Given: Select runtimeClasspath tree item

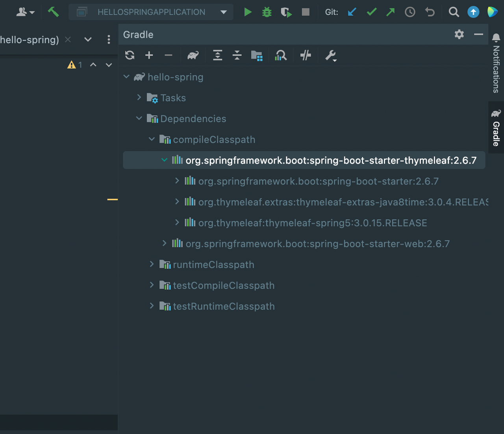Looking at the screenshot, I should 304,265.
